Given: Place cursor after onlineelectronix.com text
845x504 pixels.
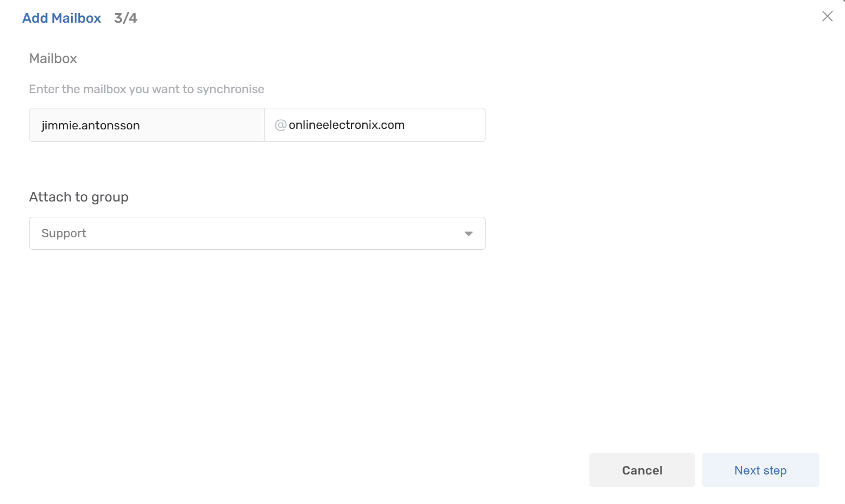Looking at the screenshot, I should coord(406,125).
